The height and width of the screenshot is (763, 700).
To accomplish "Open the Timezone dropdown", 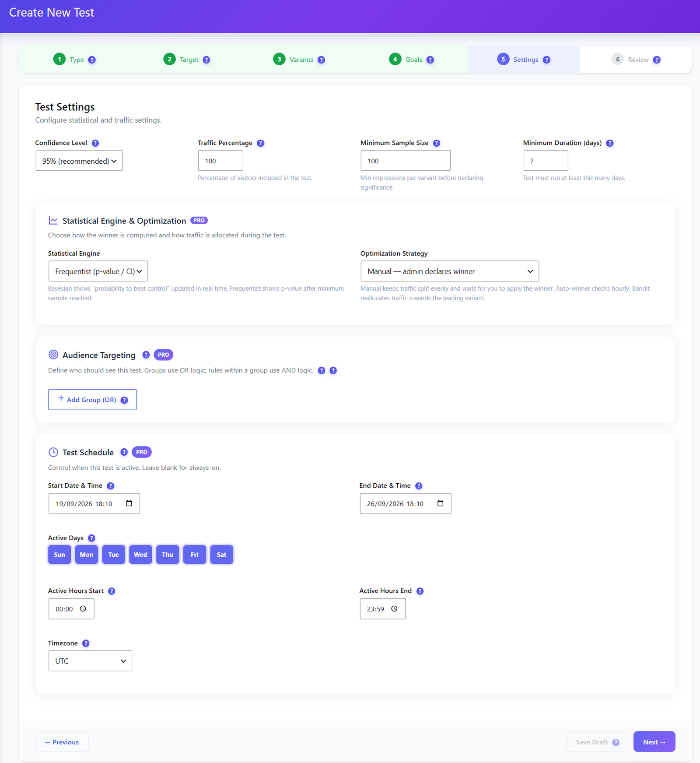I will [x=90, y=661].
